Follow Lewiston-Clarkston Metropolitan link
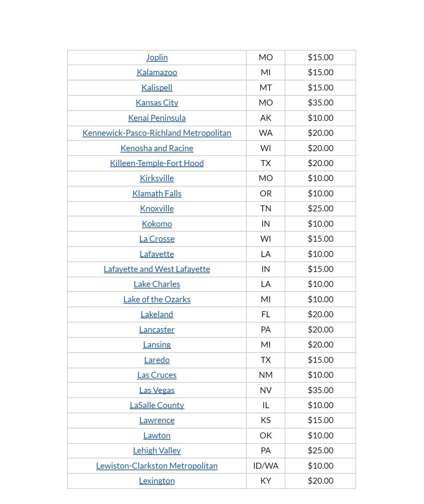424x504 pixels. click(157, 466)
